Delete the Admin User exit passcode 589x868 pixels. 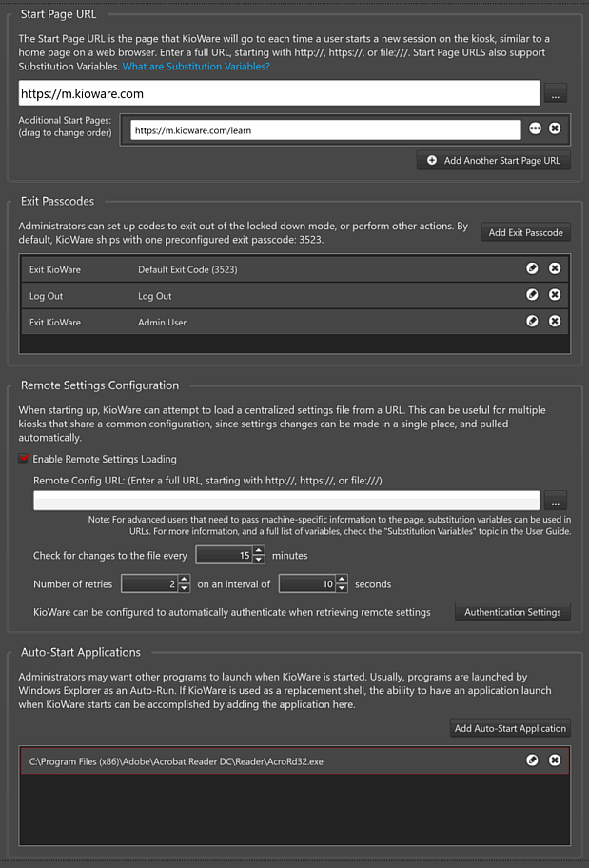click(555, 321)
